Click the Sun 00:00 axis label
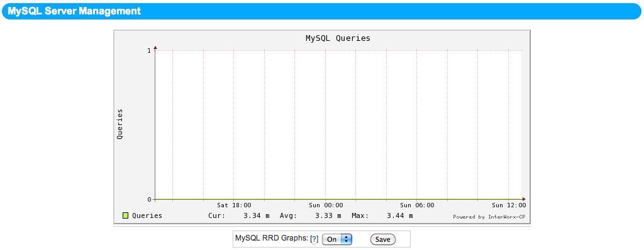 tap(326, 205)
